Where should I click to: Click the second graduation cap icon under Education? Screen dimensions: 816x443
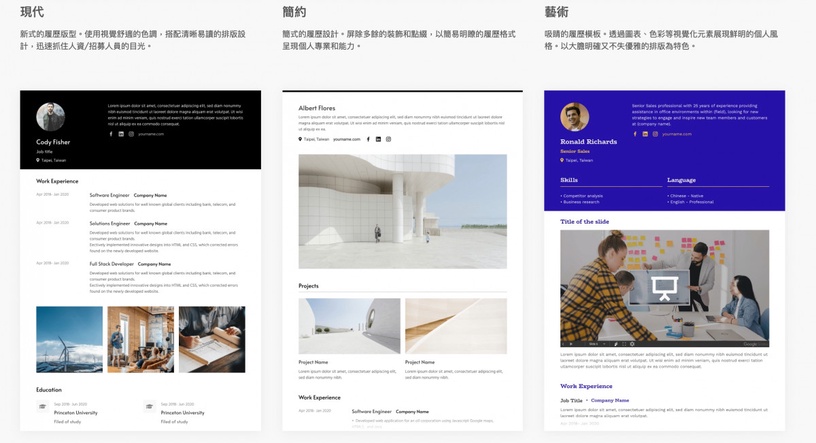pyautogui.click(x=149, y=407)
